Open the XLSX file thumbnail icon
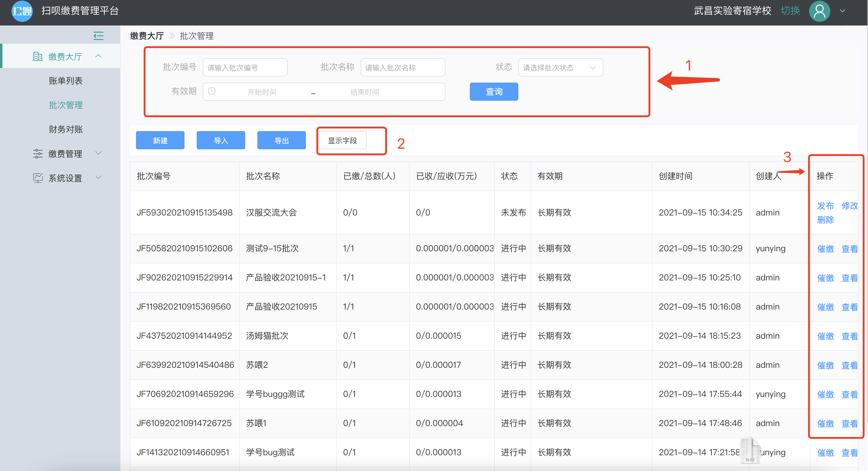 click(x=750, y=450)
